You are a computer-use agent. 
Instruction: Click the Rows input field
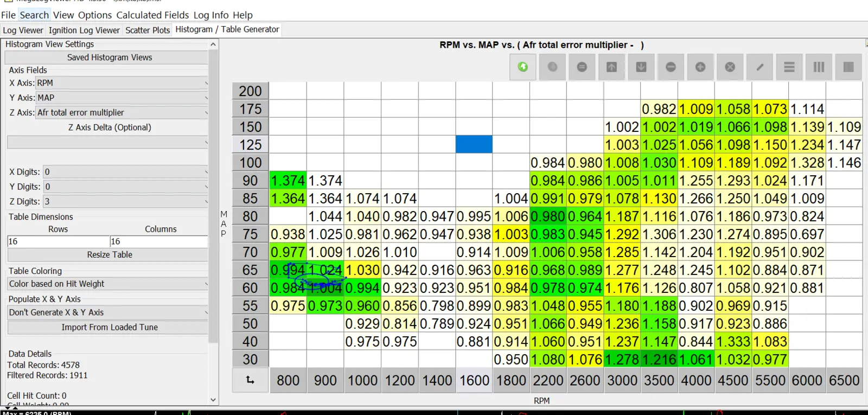pyautogui.click(x=58, y=241)
